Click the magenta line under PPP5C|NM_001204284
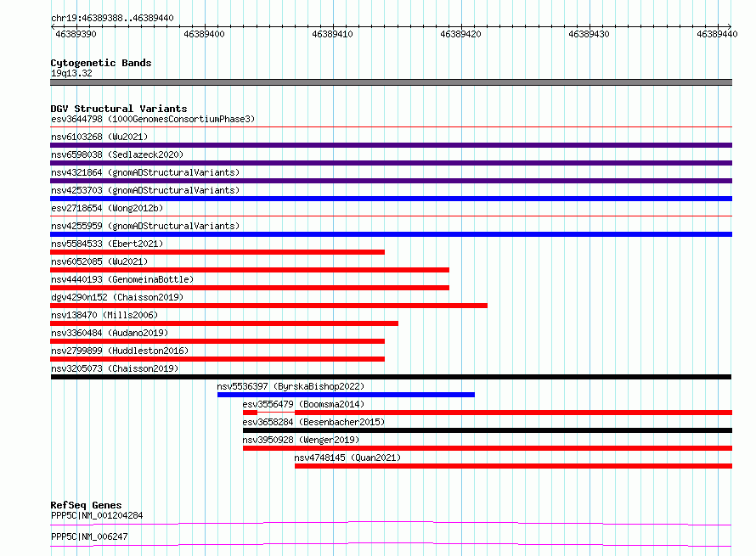Image resolution: width=756 pixels, height=556 pixels. click(391, 523)
